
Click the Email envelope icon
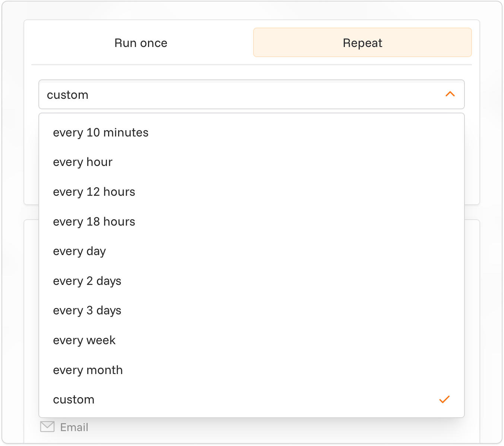pos(47,427)
